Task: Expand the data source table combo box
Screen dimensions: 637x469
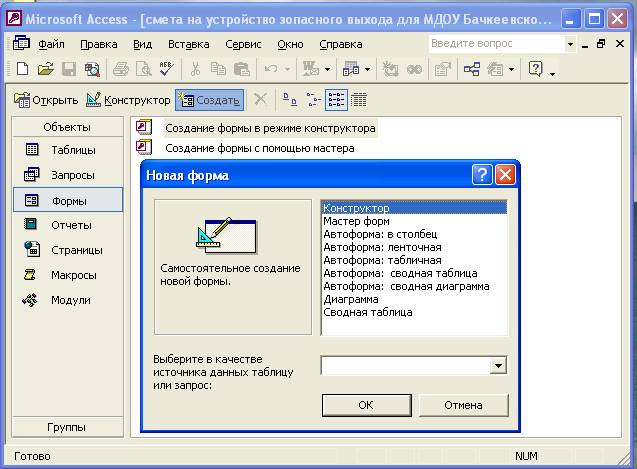Action: tap(498, 366)
